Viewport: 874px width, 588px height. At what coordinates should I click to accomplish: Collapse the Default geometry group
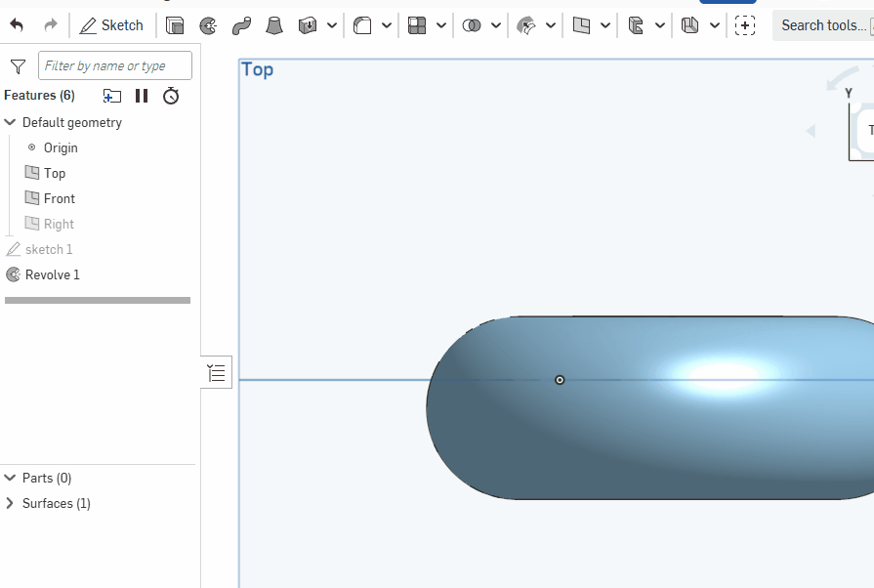[11, 123]
